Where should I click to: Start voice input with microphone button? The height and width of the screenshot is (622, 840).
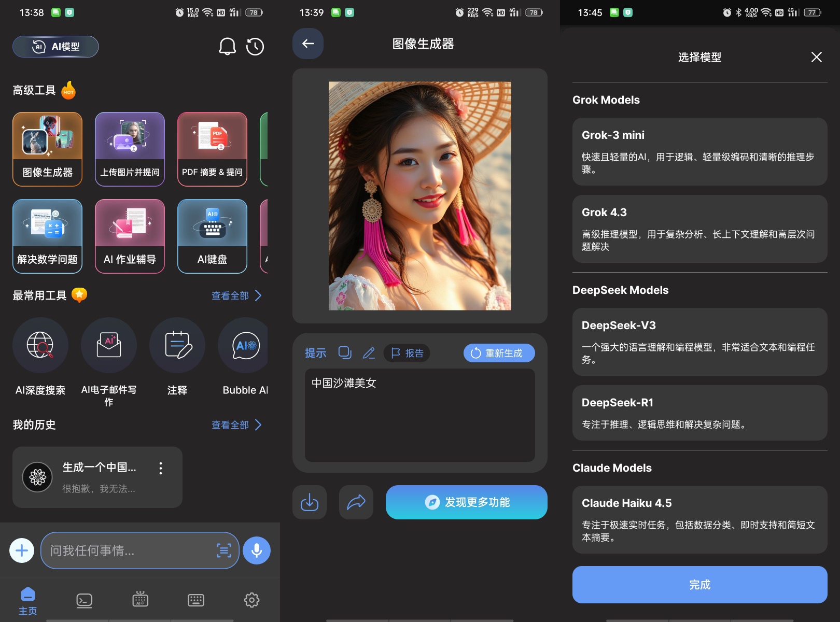tap(257, 550)
